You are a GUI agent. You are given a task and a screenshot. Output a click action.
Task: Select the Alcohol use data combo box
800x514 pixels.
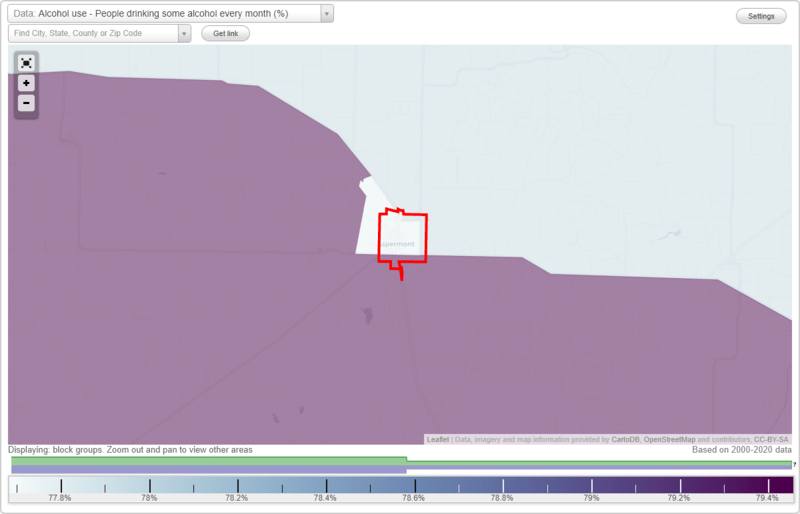(x=170, y=14)
